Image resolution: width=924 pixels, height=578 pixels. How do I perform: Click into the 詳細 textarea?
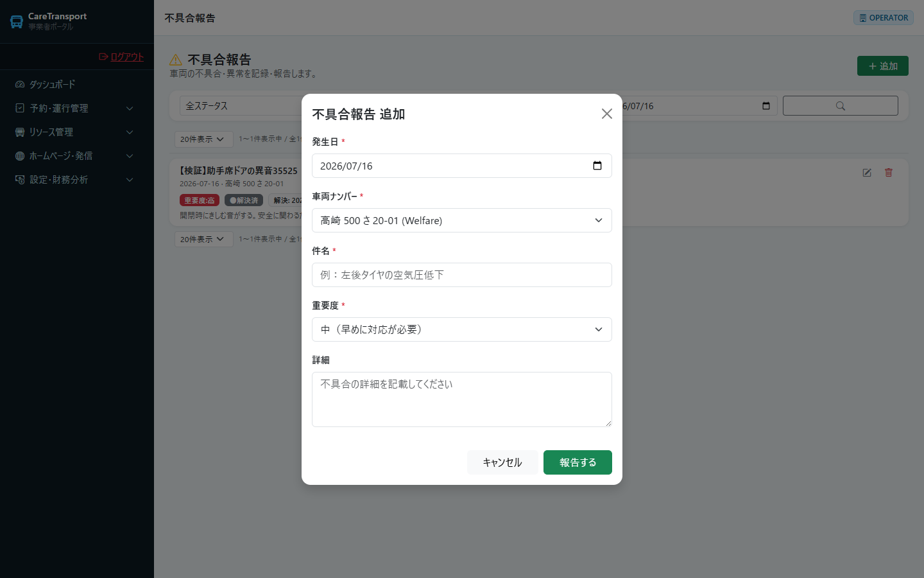pos(461,399)
